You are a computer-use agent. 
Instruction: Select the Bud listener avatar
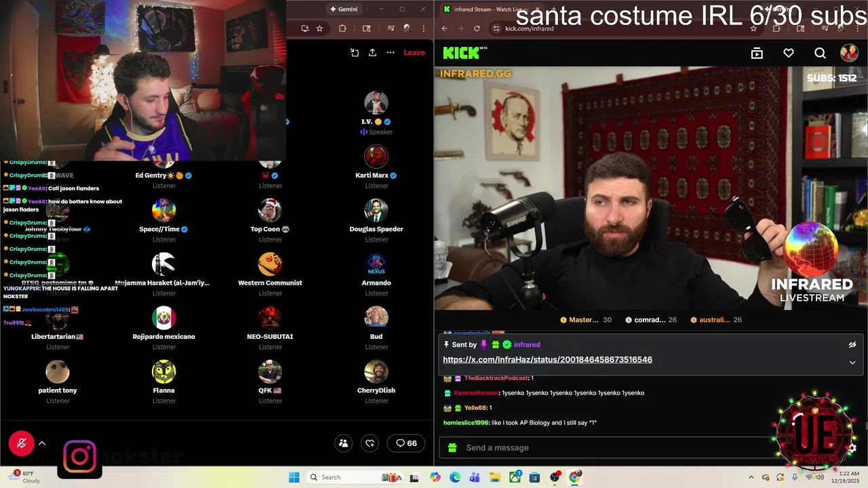376,317
